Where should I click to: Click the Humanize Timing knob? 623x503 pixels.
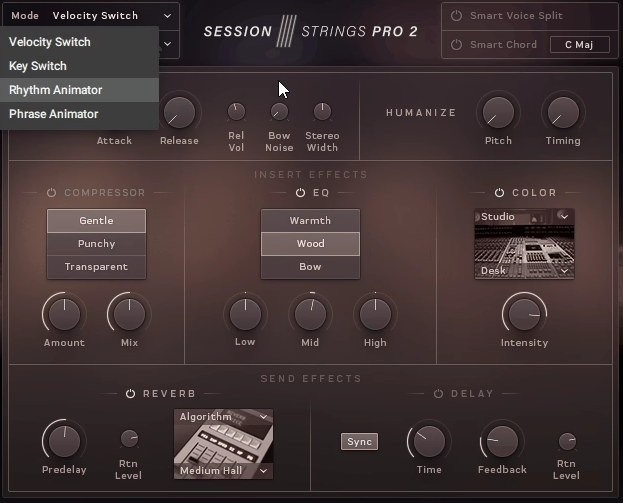point(563,112)
